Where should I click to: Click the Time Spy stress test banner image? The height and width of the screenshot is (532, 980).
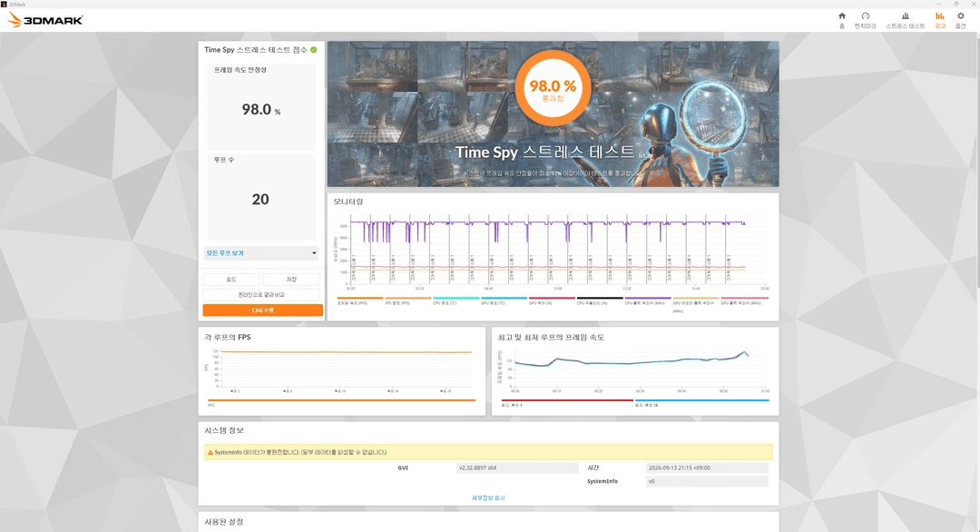[x=554, y=113]
